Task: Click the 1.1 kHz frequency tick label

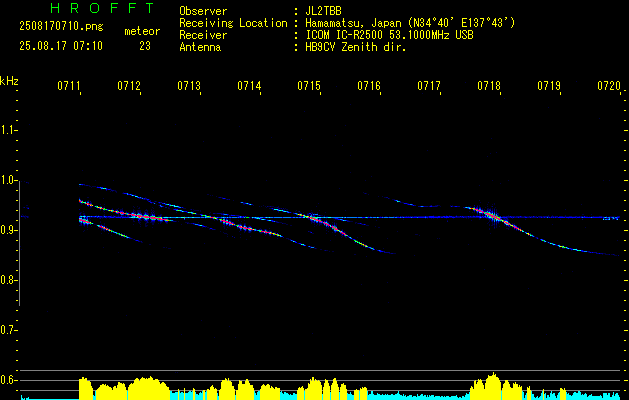Action: (8, 130)
